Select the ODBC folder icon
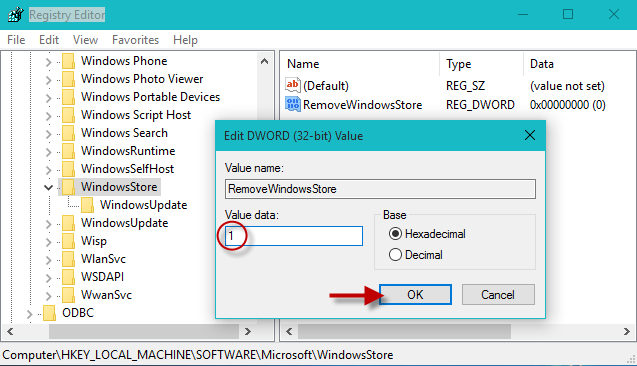The height and width of the screenshot is (366, 637). coord(49,313)
